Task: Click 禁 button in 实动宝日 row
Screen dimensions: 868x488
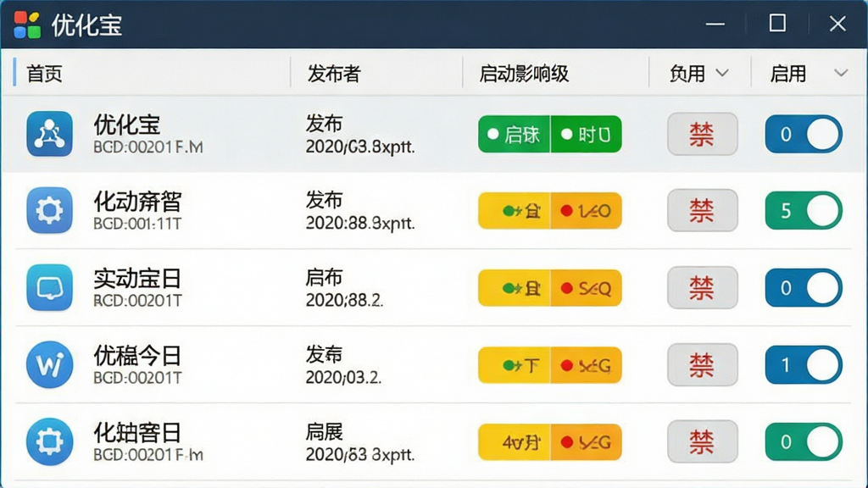Action: tap(702, 288)
